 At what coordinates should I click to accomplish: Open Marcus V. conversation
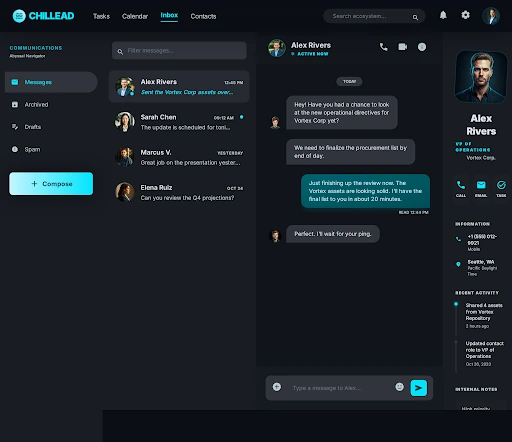pyautogui.click(x=179, y=157)
